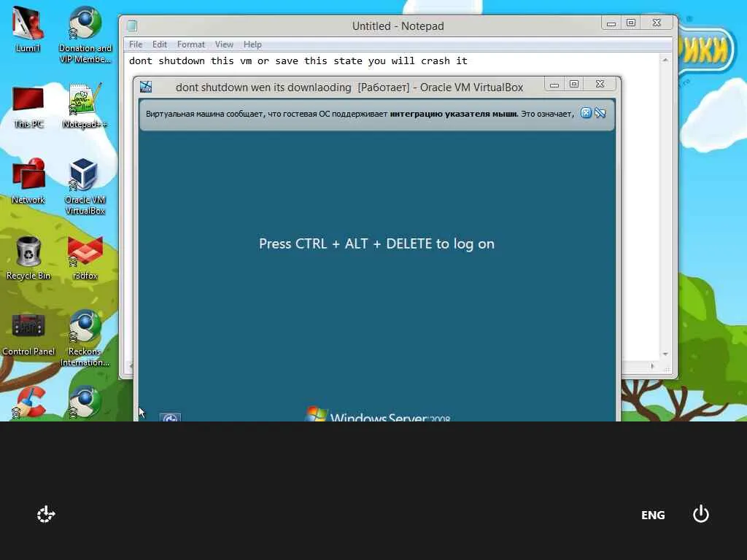Image resolution: width=747 pixels, height=560 pixels.
Task: Click in the Notepad text line
Action: (298, 61)
